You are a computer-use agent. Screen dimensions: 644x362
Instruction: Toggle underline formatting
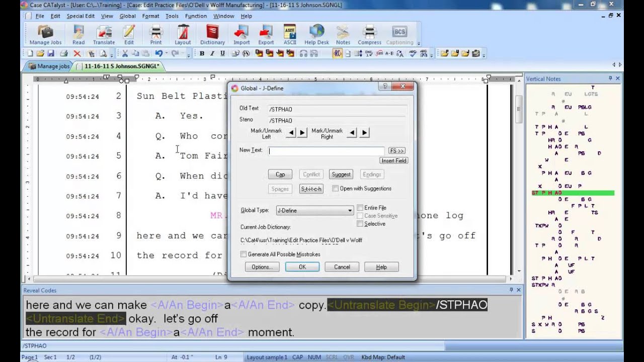222,53
